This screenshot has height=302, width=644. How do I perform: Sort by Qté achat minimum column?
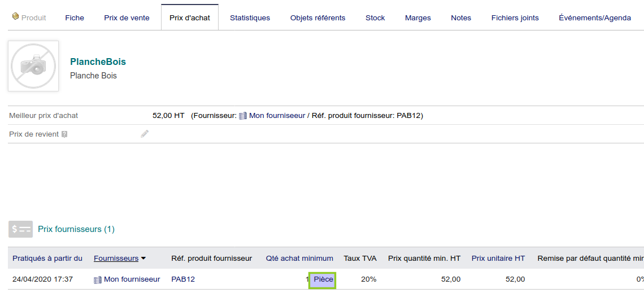tap(299, 259)
